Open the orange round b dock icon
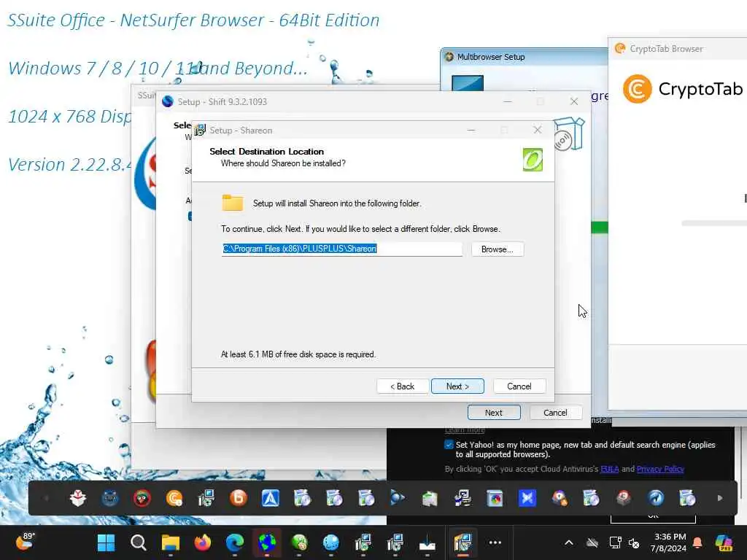The image size is (747, 560). (239, 498)
